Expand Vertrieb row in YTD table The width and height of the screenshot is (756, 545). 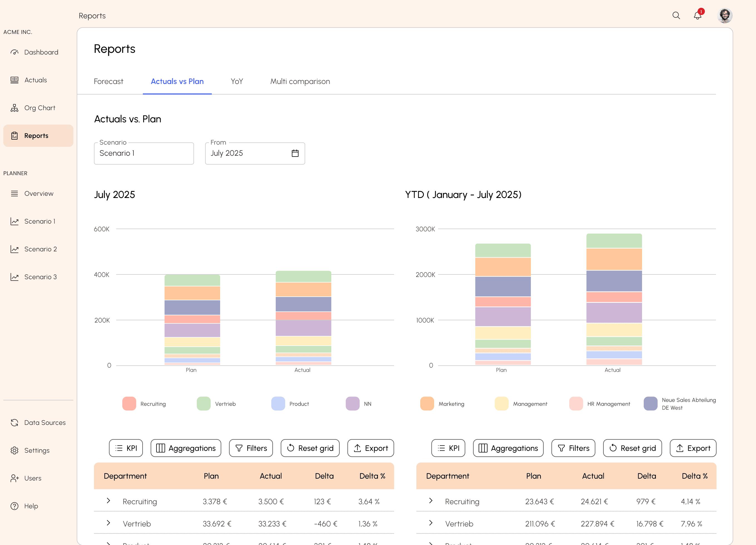click(x=431, y=523)
